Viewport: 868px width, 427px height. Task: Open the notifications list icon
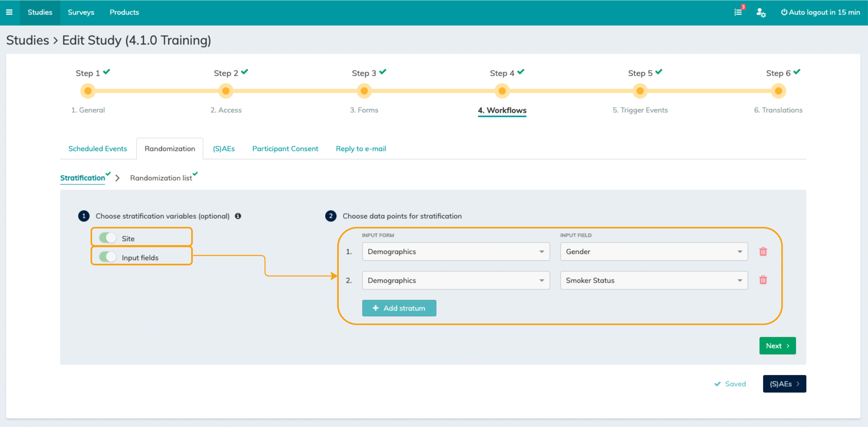click(738, 12)
